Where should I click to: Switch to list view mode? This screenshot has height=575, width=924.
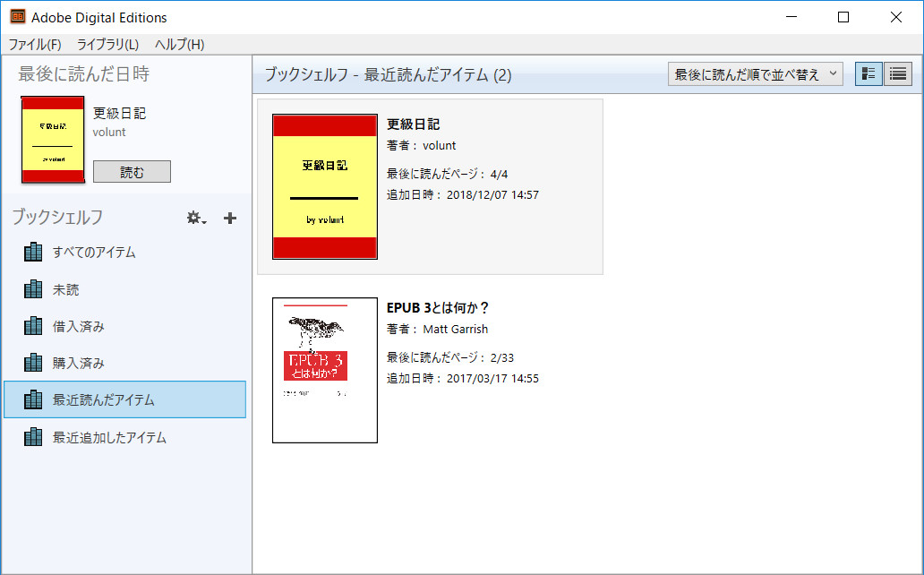point(897,73)
